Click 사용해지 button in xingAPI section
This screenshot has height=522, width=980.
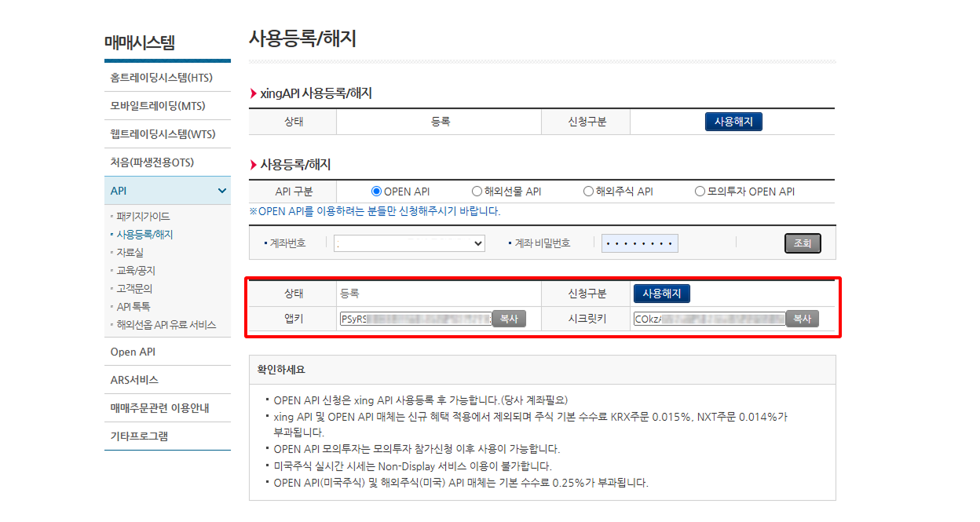733,122
